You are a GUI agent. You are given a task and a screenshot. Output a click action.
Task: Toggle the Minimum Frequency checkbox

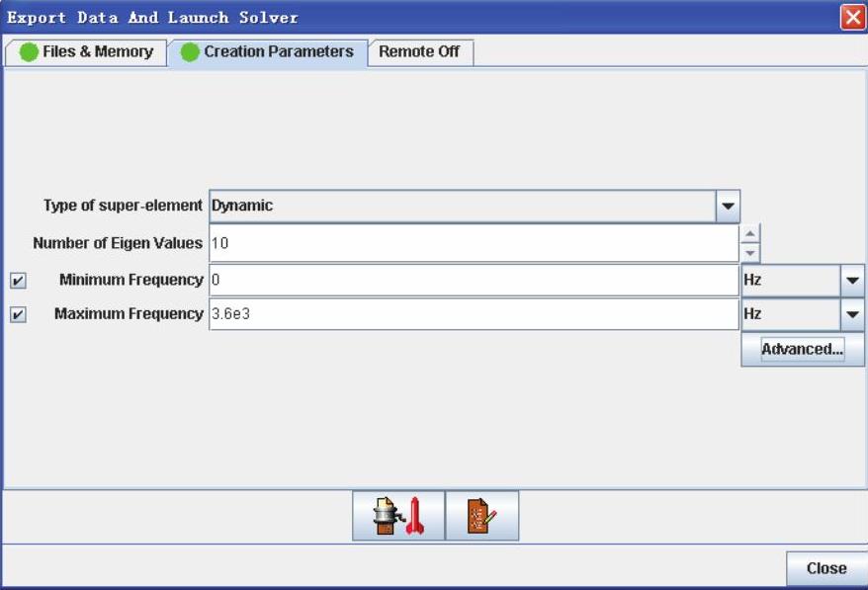pyautogui.click(x=18, y=281)
